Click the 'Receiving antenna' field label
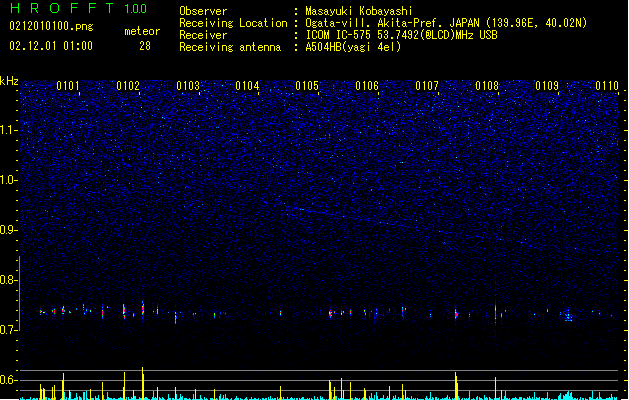 pos(230,47)
